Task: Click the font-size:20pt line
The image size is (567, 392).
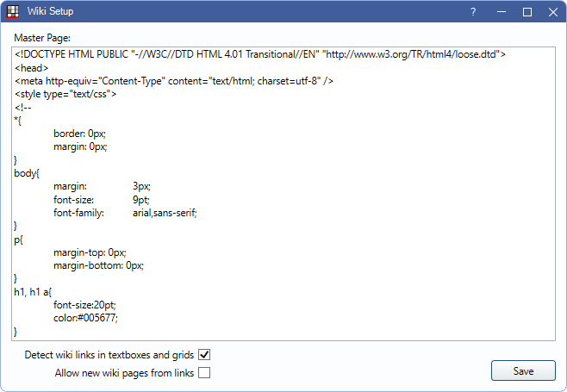Action: click(84, 305)
